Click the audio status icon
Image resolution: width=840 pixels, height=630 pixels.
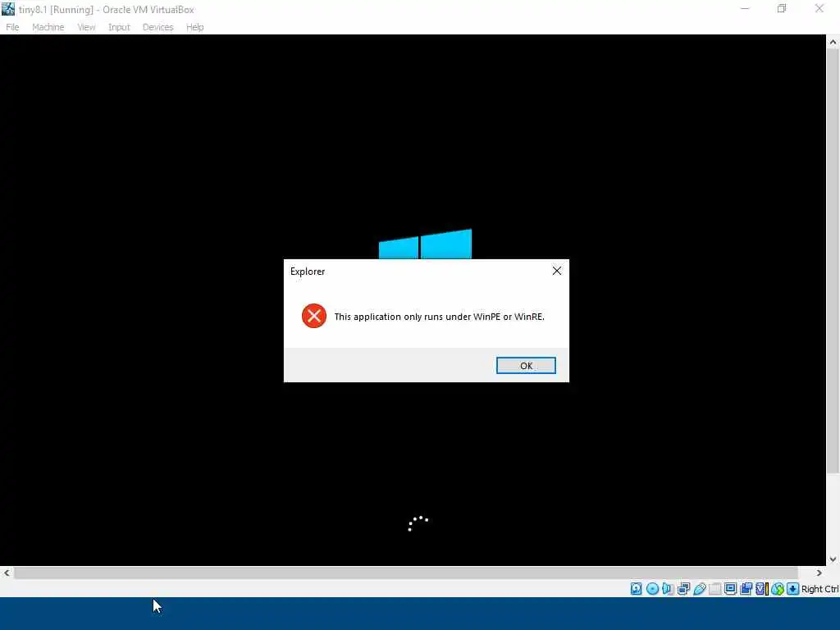point(668,589)
